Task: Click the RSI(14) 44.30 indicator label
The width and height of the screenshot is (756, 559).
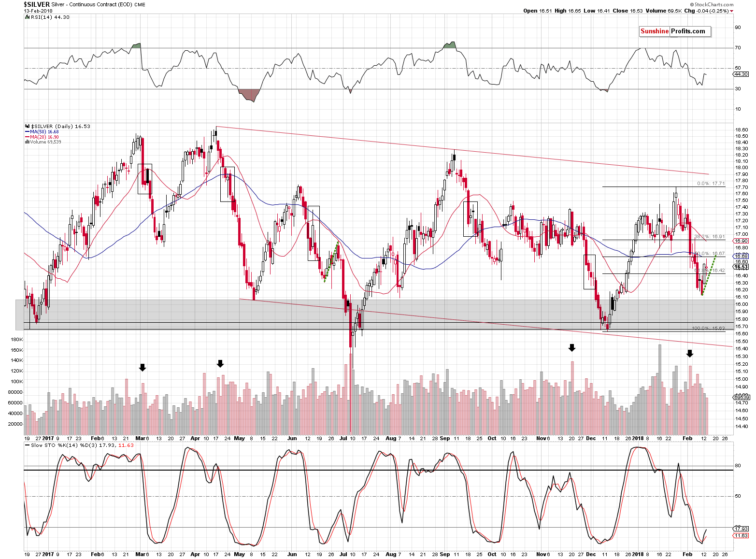Action: [50, 17]
